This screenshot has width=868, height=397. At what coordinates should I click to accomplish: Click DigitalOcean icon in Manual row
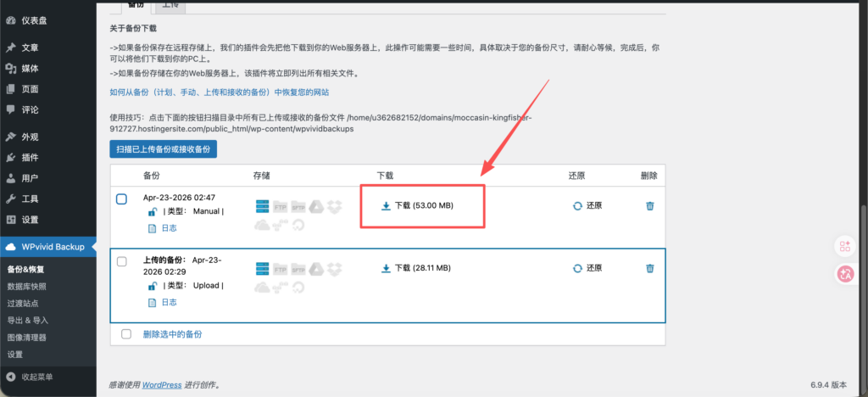pos(298,226)
